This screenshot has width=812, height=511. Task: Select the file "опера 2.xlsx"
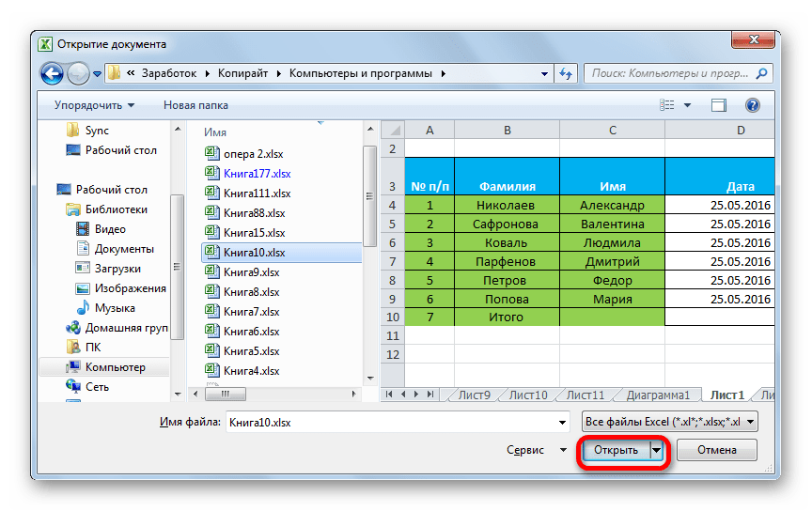(x=244, y=154)
